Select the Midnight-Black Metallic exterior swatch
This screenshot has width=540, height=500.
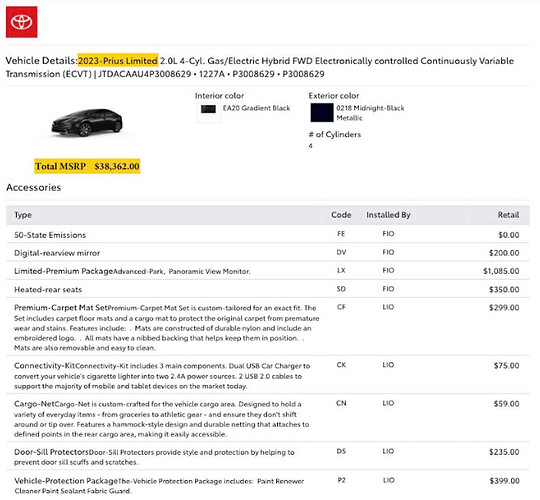(x=322, y=112)
